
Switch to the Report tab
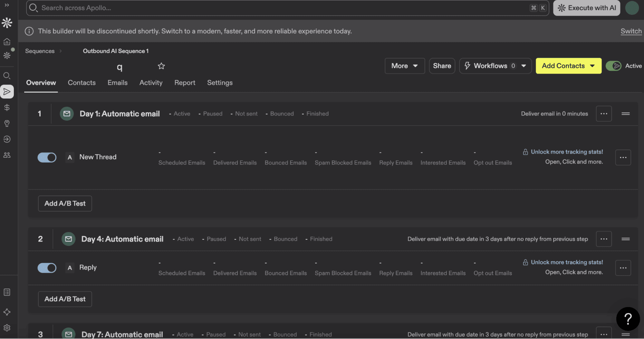[x=185, y=83]
